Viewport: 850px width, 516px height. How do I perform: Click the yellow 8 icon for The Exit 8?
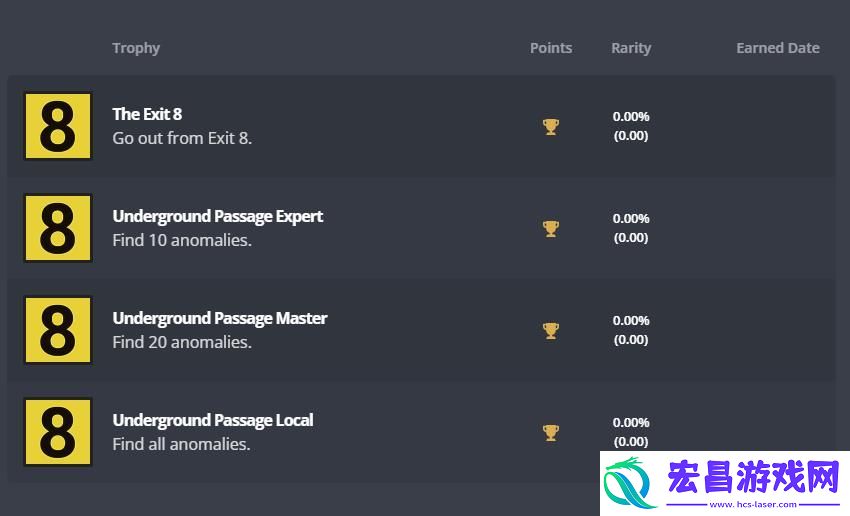point(58,126)
